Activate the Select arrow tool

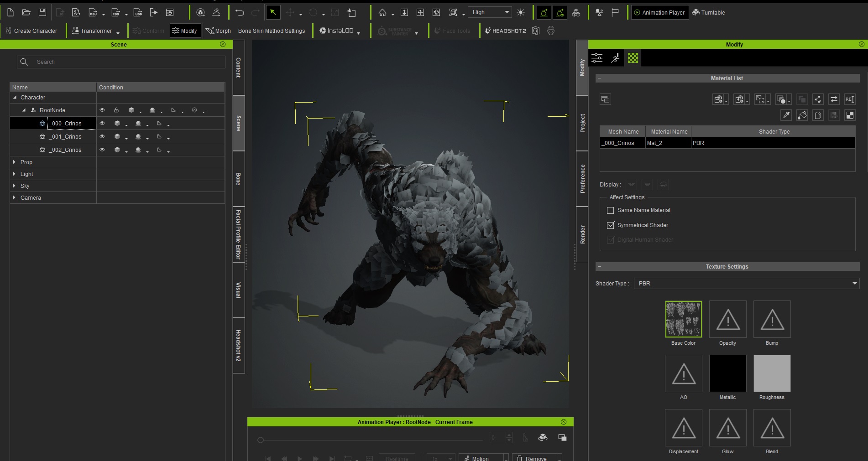[273, 12]
